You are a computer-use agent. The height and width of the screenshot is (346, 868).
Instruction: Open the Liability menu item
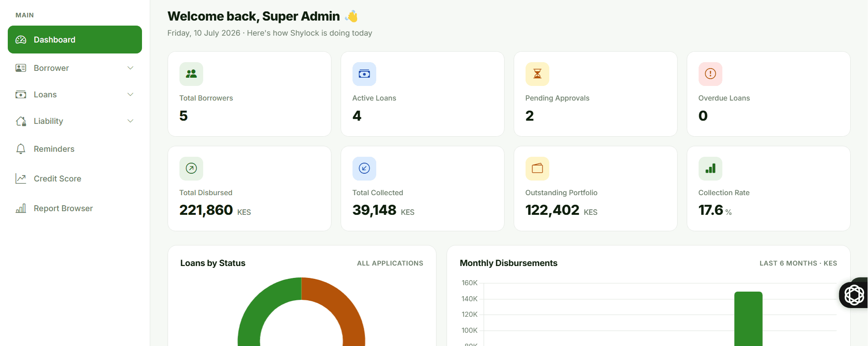pyautogui.click(x=75, y=121)
